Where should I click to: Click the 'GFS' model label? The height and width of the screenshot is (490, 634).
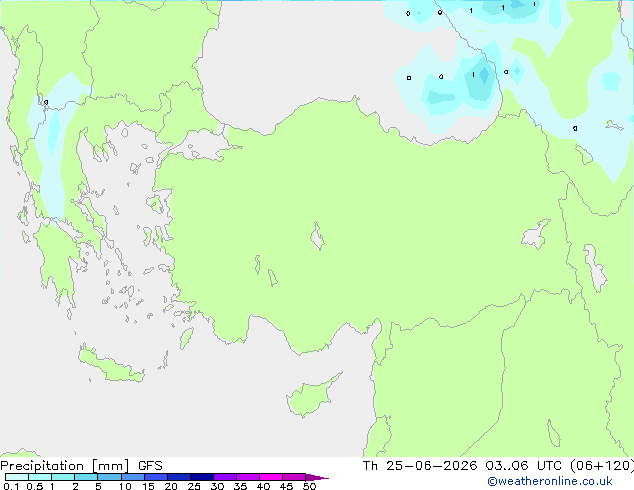(150, 466)
